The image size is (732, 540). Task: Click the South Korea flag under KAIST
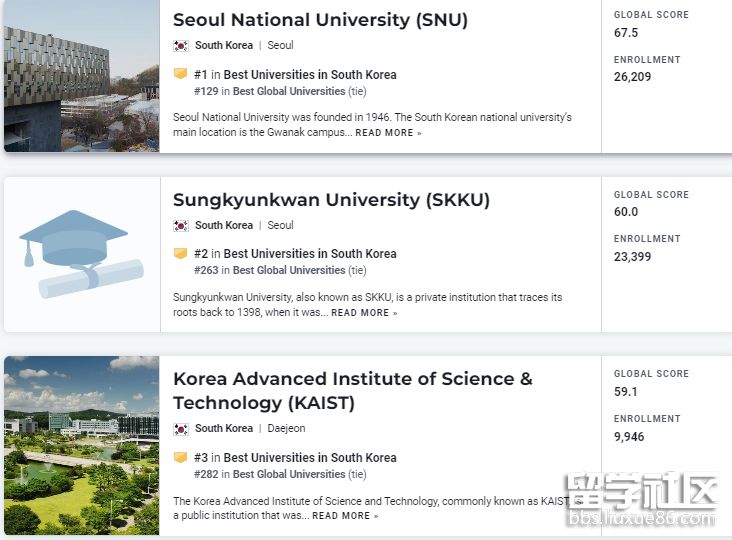[x=180, y=429]
